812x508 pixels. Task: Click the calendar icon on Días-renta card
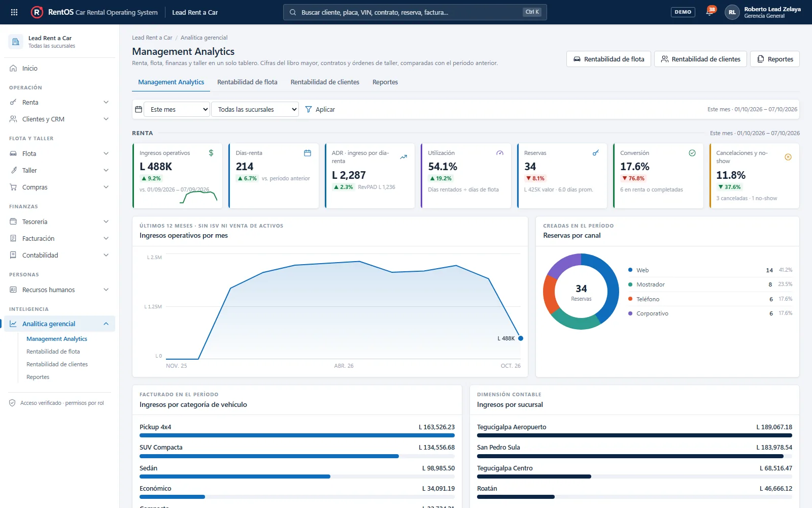pyautogui.click(x=308, y=153)
